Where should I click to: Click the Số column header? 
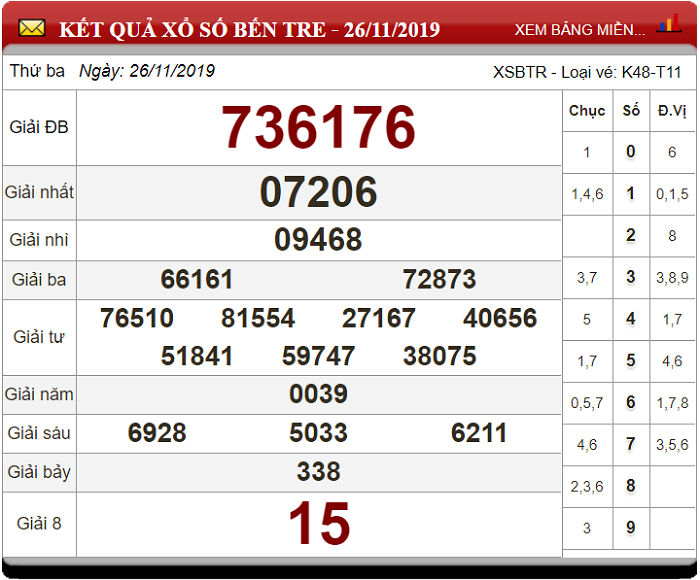tap(631, 110)
